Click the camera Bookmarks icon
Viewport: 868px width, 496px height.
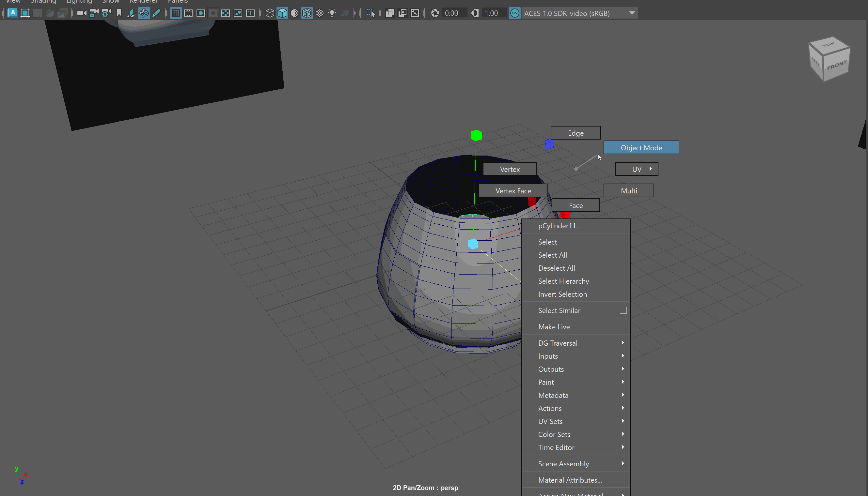coord(119,13)
